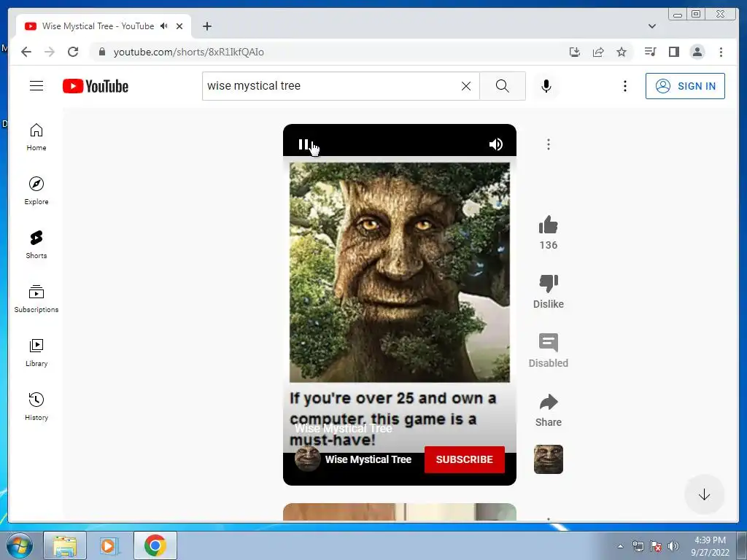Click the Dislike thumbs-down icon
Screen dimensions: 747x560
click(549, 284)
